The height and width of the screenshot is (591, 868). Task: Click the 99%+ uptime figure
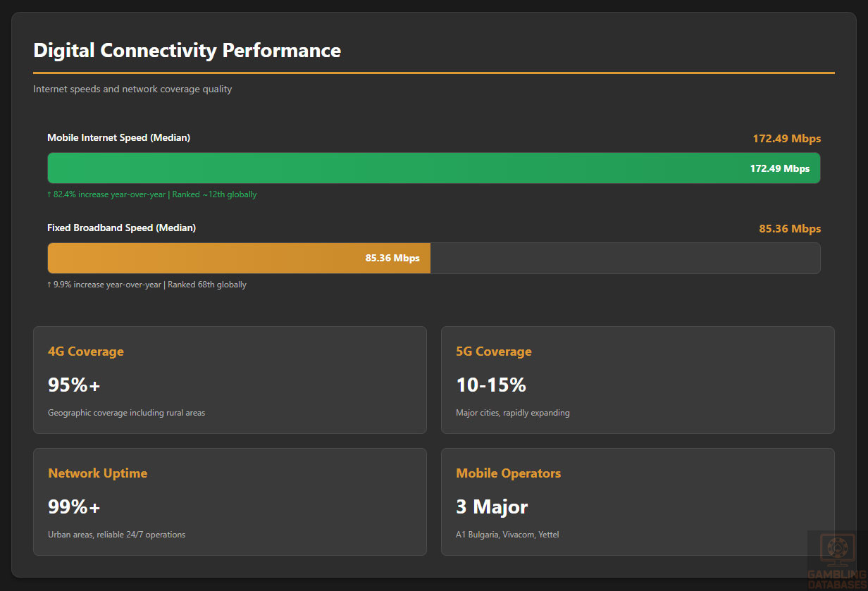tap(74, 507)
